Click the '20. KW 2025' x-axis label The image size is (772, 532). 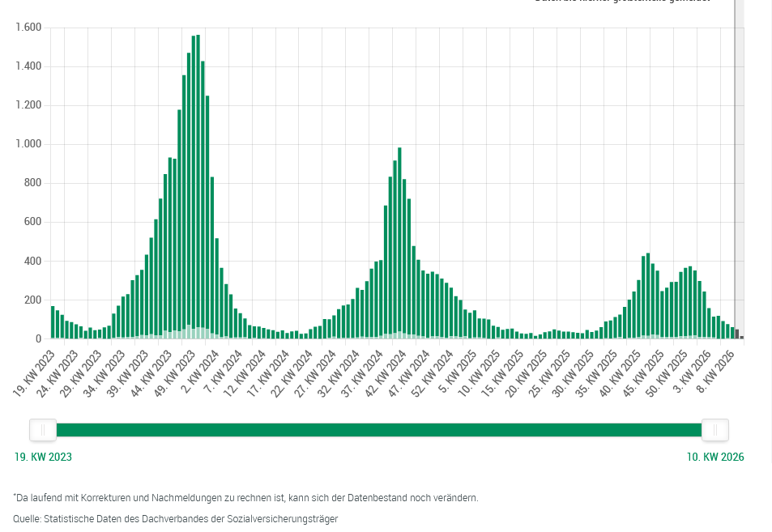click(x=529, y=372)
